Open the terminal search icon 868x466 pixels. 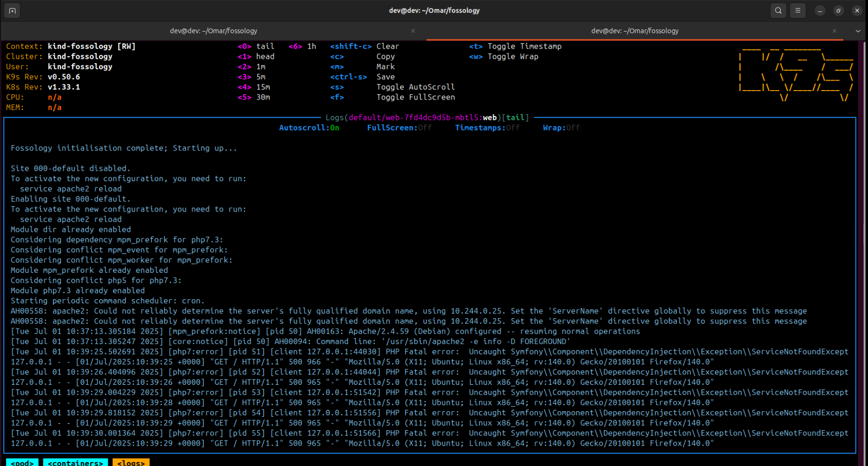[778, 10]
